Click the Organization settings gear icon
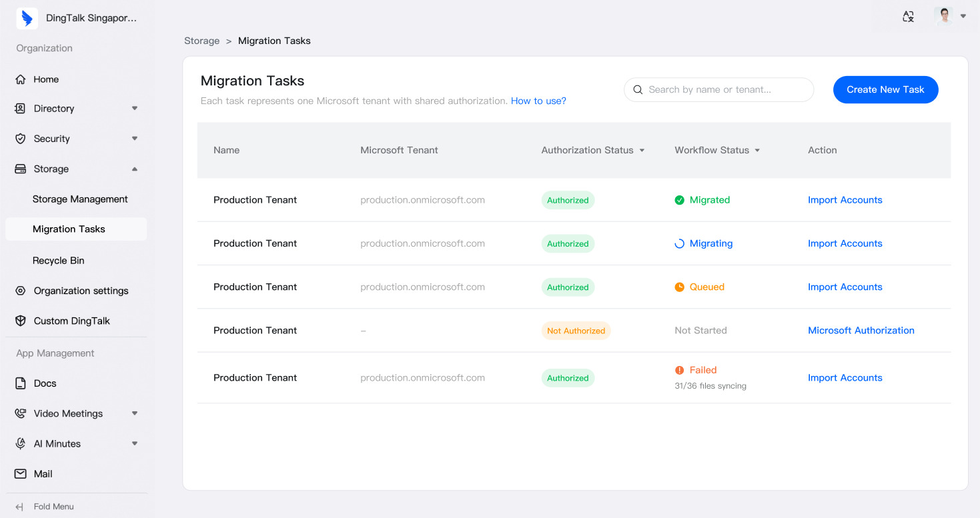This screenshot has height=518, width=980. [21, 291]
